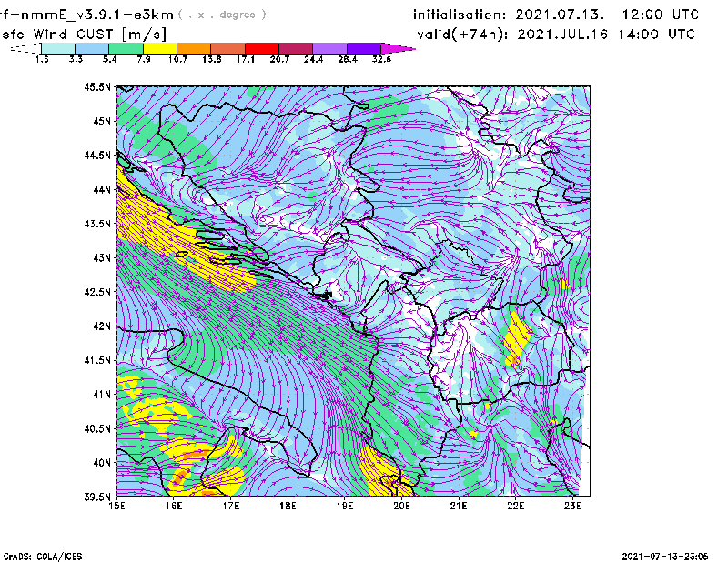Click the timestamp '2021-07-13-23:05'
This screenshot has height=562, width=728.
tap(665, 557)
